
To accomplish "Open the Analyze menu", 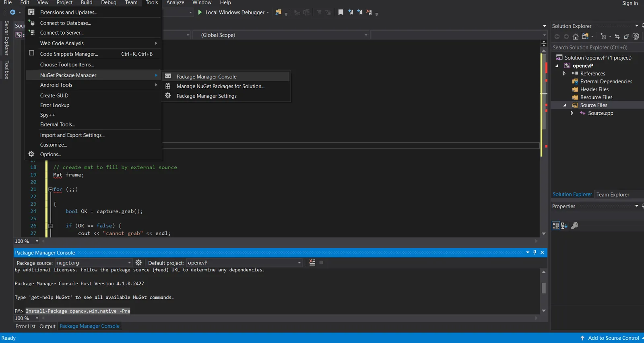I will 175,3.
